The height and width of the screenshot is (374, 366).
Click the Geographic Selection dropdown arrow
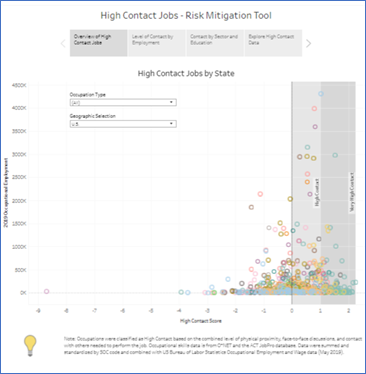[171, 124]
